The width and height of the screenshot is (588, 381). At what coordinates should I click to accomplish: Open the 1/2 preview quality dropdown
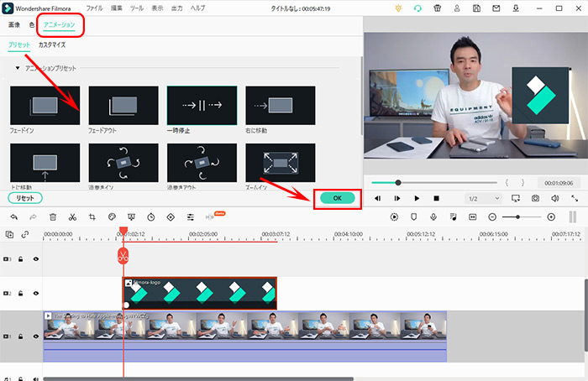tap(483, 198)
